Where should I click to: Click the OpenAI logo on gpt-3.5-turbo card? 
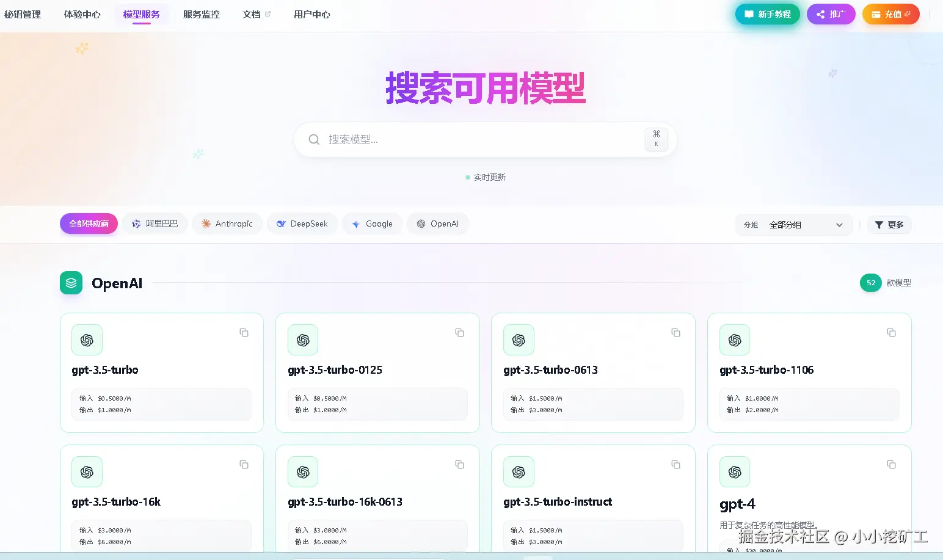point(87,340)
